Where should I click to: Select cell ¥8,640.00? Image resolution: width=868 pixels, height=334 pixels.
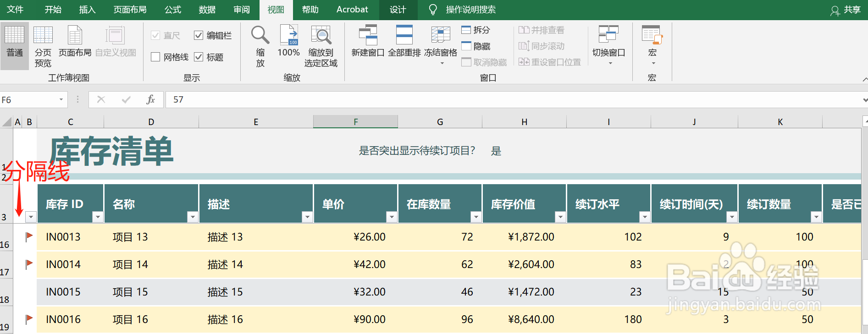(525, 319)
